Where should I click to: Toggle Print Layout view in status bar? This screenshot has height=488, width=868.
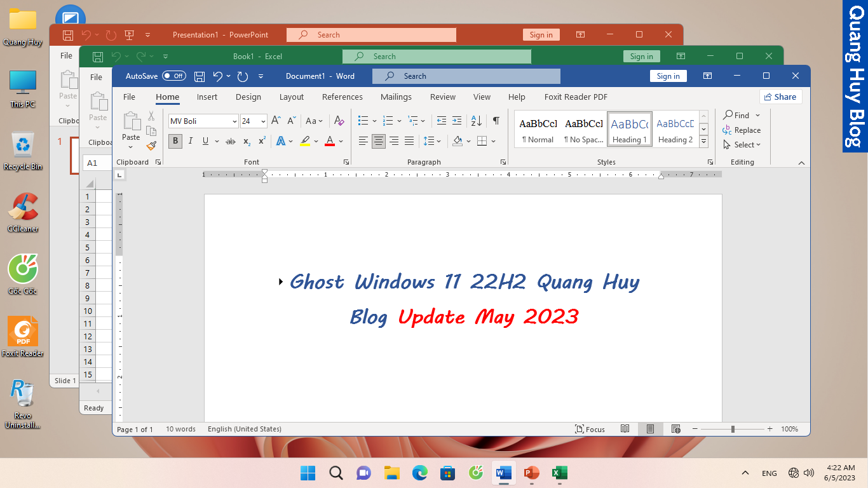650,429
